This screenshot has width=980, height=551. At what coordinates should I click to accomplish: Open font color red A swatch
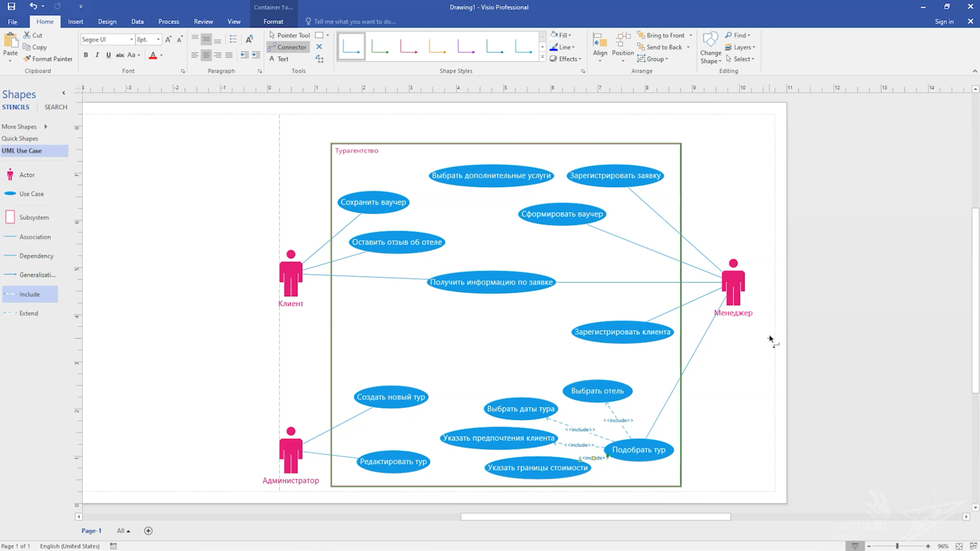(x=153, y=55)
